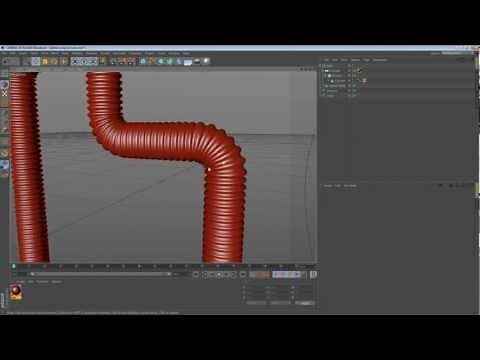Click the tag icon on fourth object row
This screenshot has height=360, width=480.
pos(364,81)
